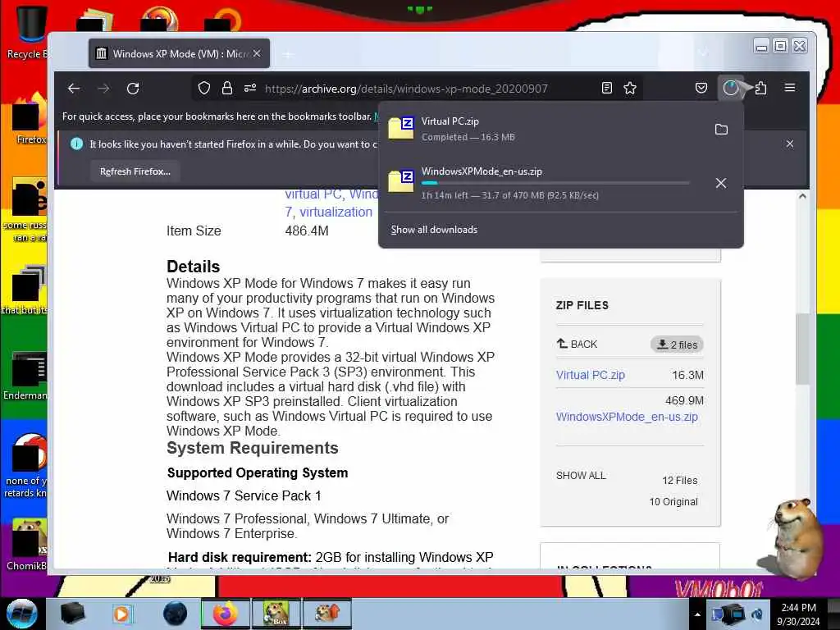Bookmark this page with the star icon
Screen dimensions: 840x630
coord(630,89)
